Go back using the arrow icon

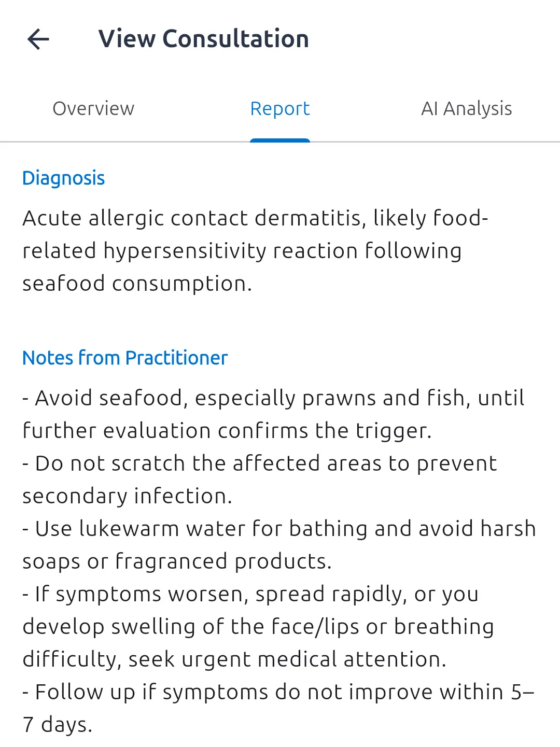pos(38,39)
